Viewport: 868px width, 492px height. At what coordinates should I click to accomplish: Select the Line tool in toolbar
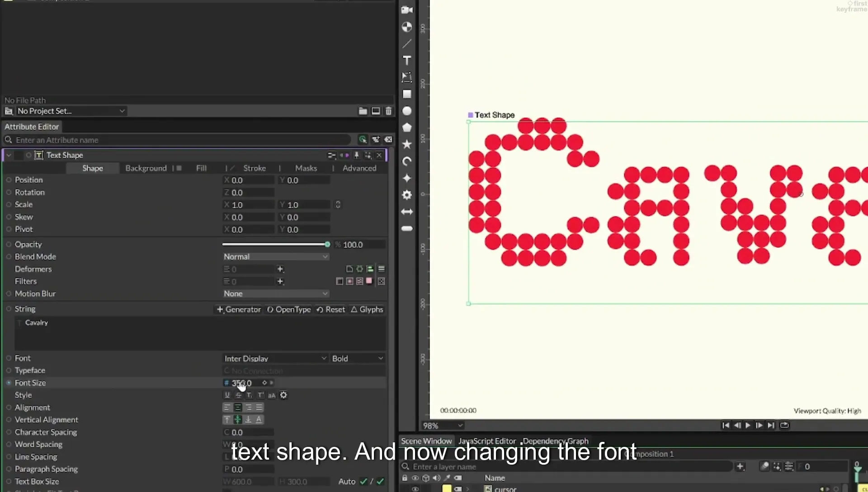coord(407,44)
